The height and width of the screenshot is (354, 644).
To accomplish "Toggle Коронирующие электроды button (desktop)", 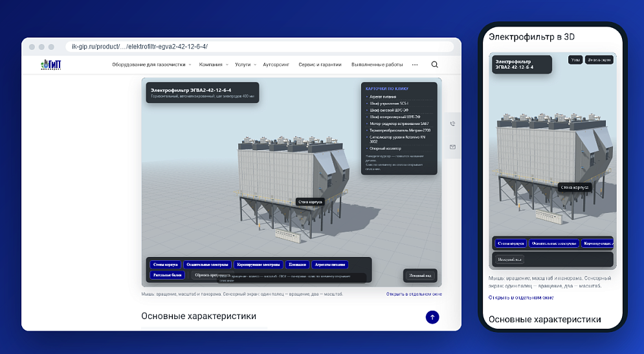I will tap(258, 265).
